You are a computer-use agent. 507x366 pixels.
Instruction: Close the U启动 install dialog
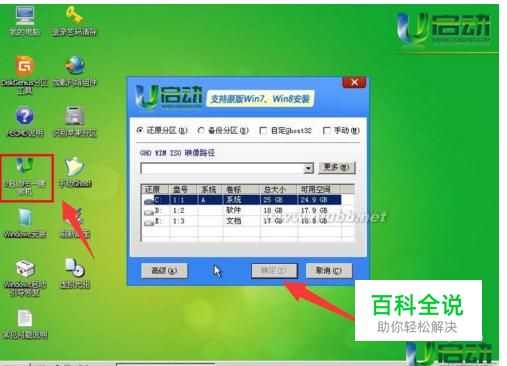tap(354, 82)
